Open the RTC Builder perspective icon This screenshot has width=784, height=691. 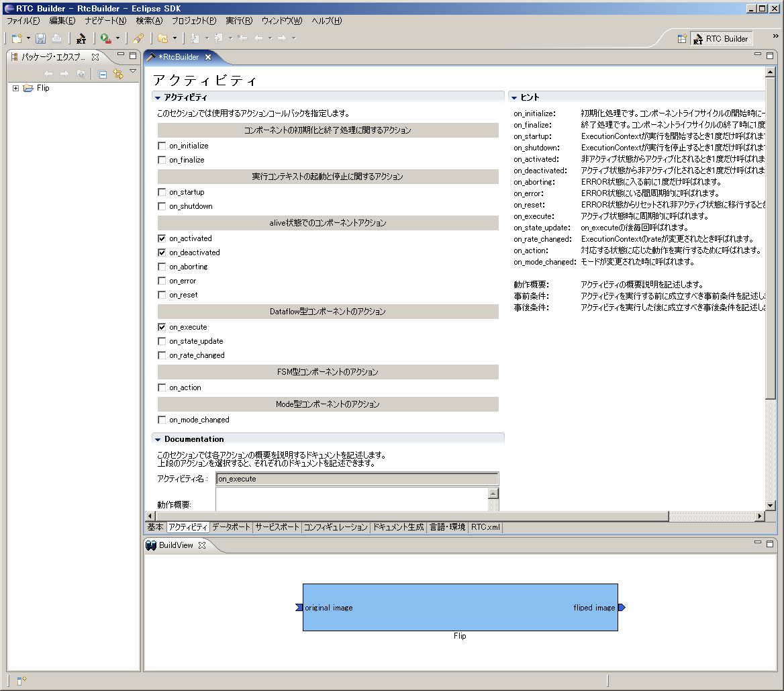[698, 38]
